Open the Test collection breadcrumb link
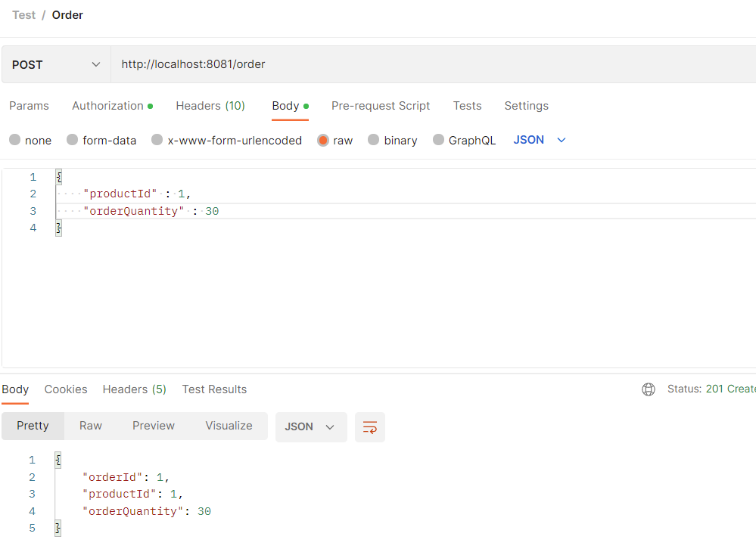756x552 pixels. [23, 14]
